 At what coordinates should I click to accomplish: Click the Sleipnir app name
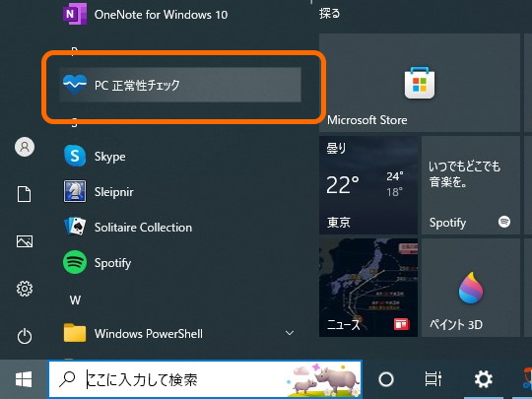(114, 192)
